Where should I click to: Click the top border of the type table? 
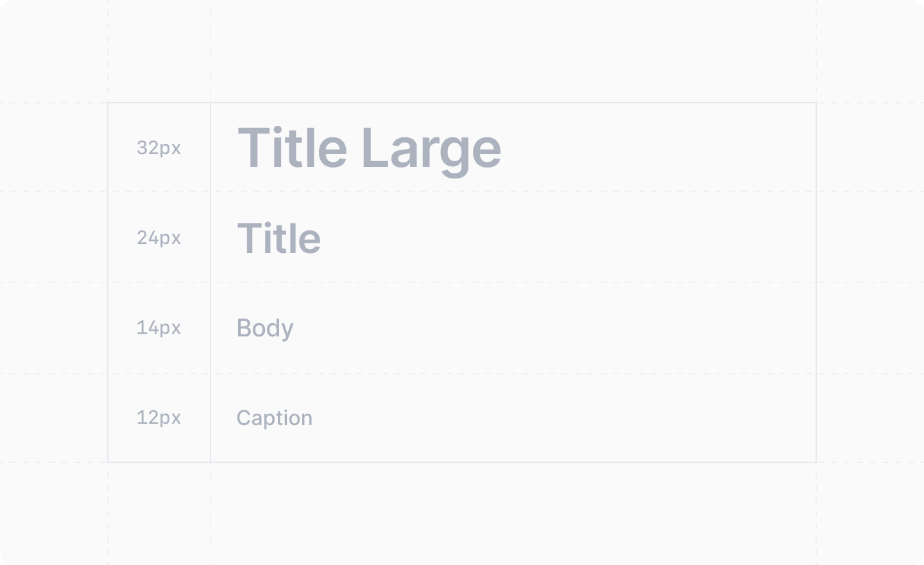click(462, 103)
